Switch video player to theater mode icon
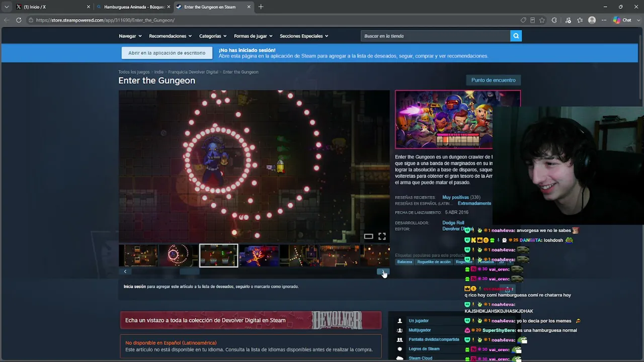The width and height of the screenshot is (644, 362). [368, 236]
